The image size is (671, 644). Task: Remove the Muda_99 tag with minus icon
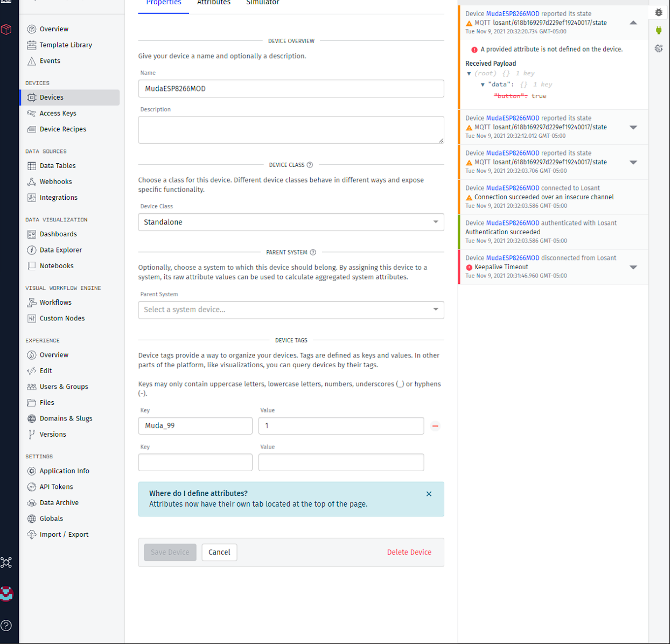tap(435, 426)
